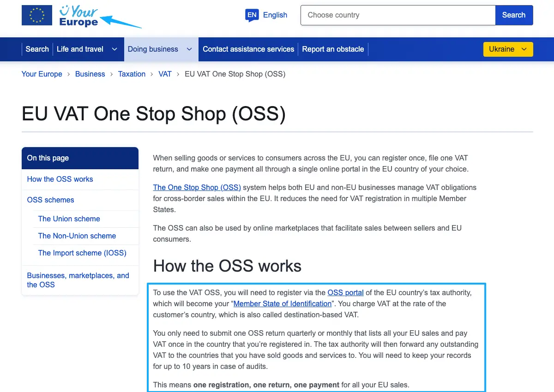
Task: Click the blue Search button
Action: click(x=514, y=15)
